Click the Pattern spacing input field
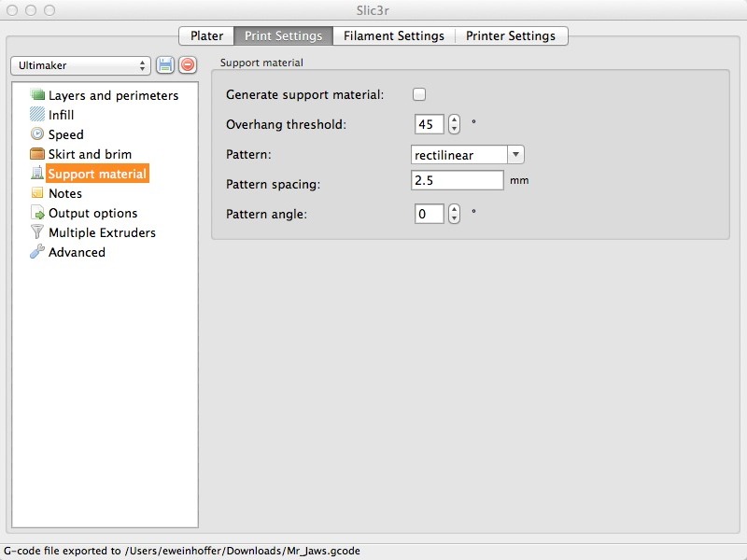The height and width of the screenshot is (560, 747). 458,180
